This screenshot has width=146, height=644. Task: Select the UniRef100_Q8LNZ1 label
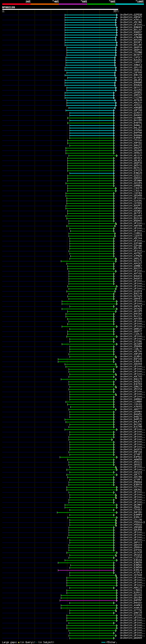coord(131,161)
